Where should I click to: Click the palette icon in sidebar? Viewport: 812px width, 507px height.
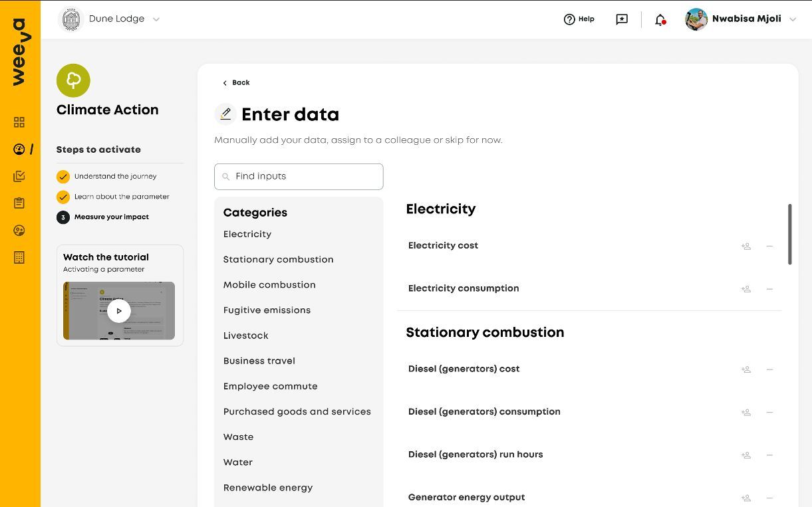pos(19,231)
